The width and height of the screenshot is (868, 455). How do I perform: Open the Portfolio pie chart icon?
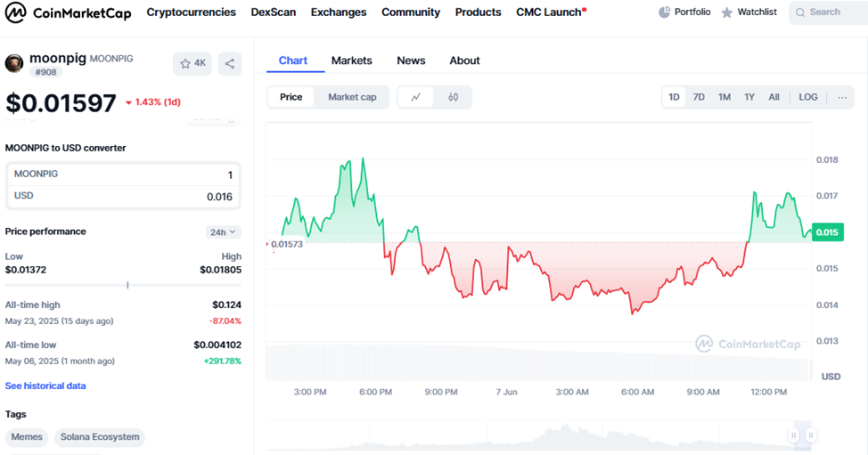point(664,12)
